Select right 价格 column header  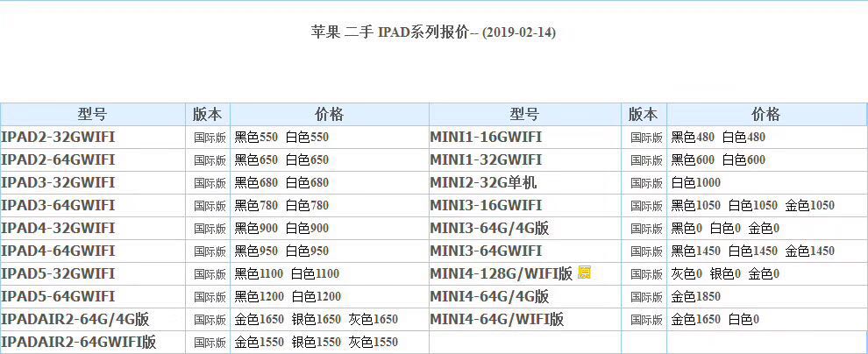pos(766,115)
